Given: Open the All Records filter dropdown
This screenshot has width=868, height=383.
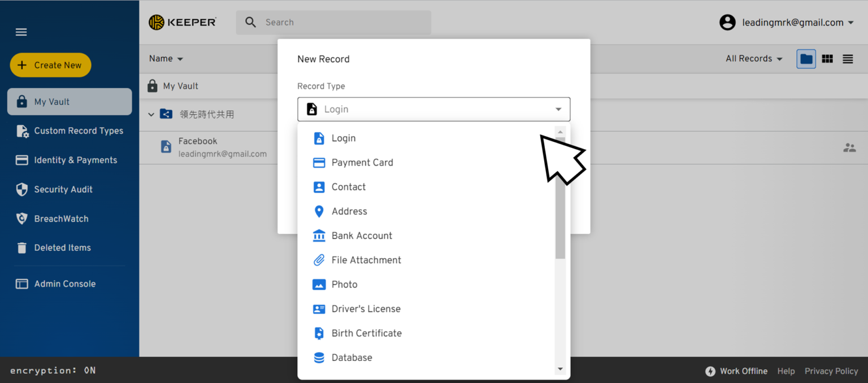Looking at the screenshot, I should click(754, 59).
